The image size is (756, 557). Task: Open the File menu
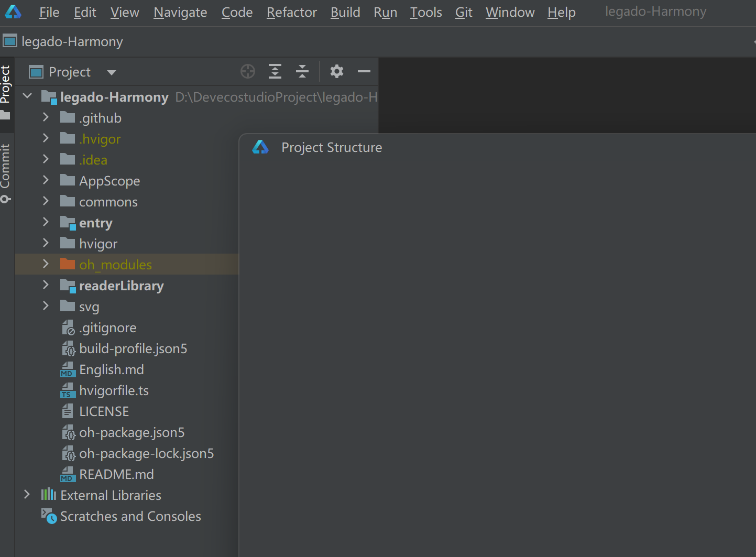pyautogui.click(x=49, y=12)
